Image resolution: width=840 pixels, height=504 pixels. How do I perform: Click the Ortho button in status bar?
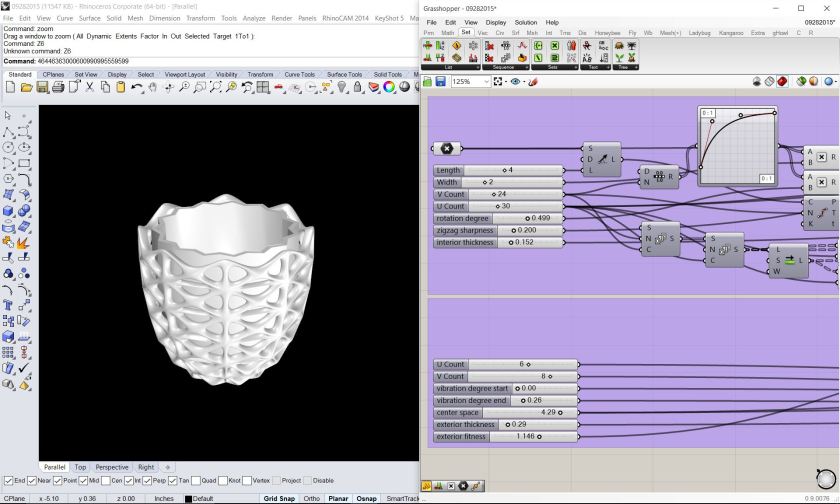[312, 498]
